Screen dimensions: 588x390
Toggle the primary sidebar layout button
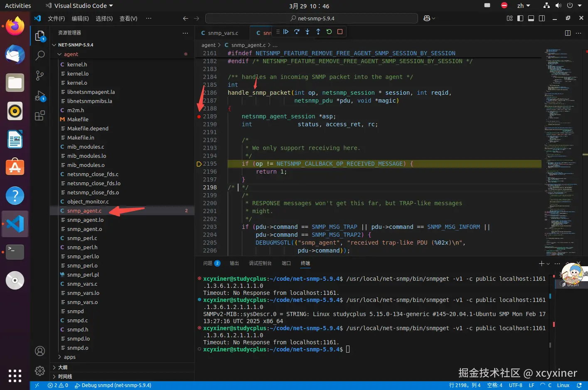coord(520,18)
